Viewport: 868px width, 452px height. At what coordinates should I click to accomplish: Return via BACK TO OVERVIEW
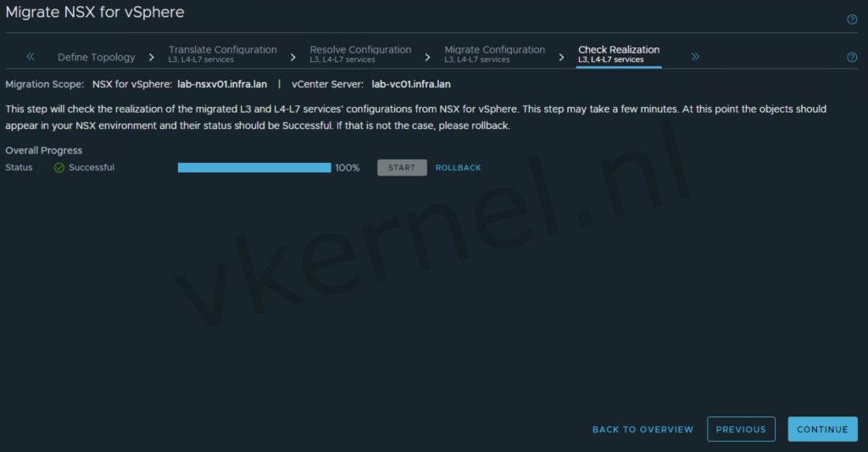click(x=643, y=430)
